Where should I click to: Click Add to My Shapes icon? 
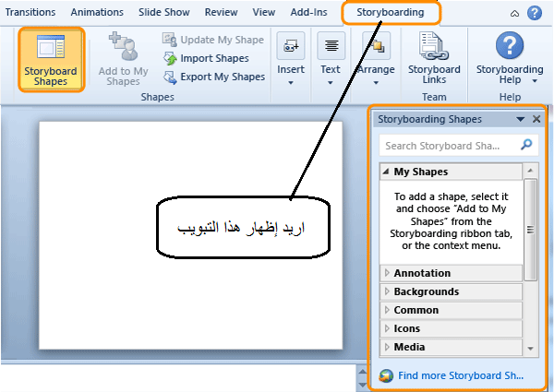click(x=124, y=46)
